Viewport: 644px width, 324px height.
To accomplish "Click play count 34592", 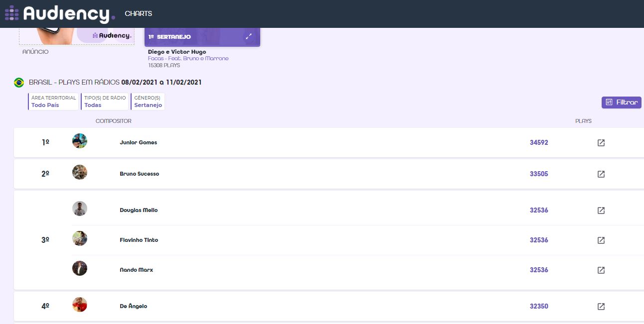I will (539, 142).
